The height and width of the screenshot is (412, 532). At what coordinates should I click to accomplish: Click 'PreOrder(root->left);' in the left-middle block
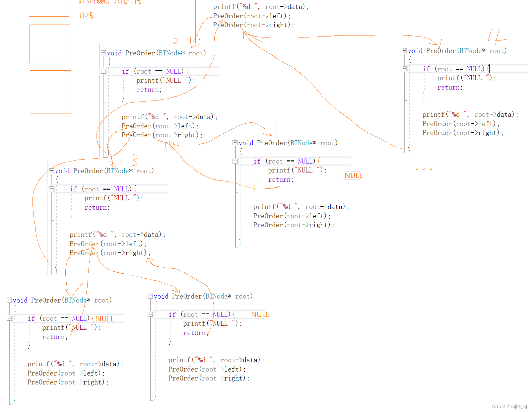108,244
